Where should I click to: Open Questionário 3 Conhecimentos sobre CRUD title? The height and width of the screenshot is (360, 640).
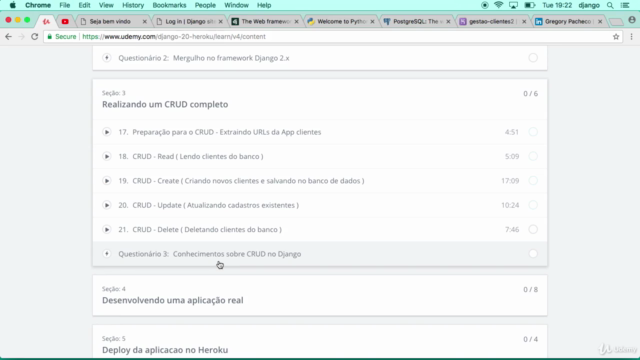[x=210, y=253]
